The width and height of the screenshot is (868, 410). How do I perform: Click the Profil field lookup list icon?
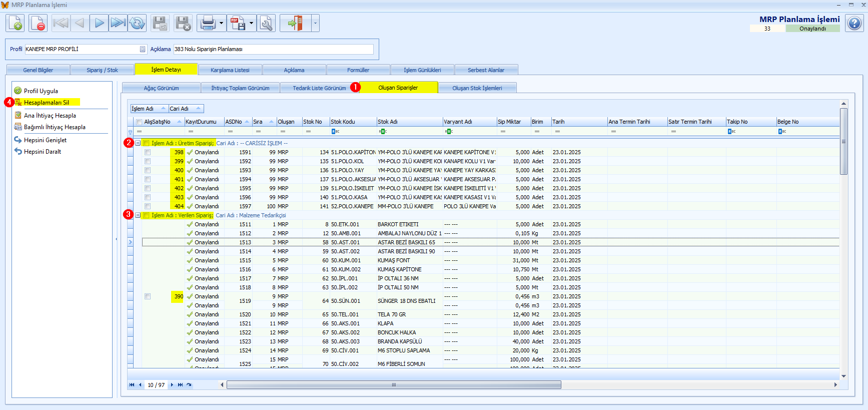[x=143, y=49]
